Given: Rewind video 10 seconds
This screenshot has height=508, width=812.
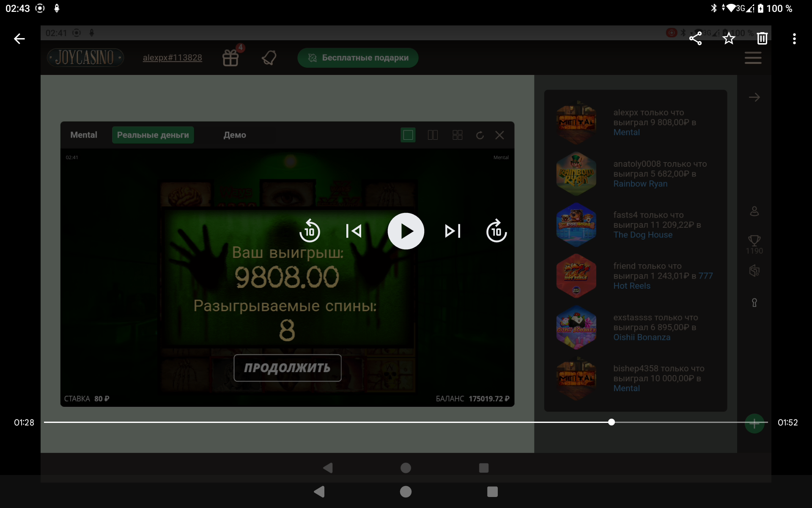Looking at the screenshot, I should click(x=310, y=231).
